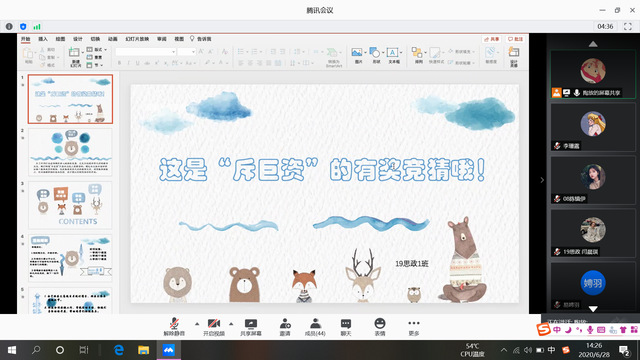Start screen sharing via 共享屏幕

251,327
